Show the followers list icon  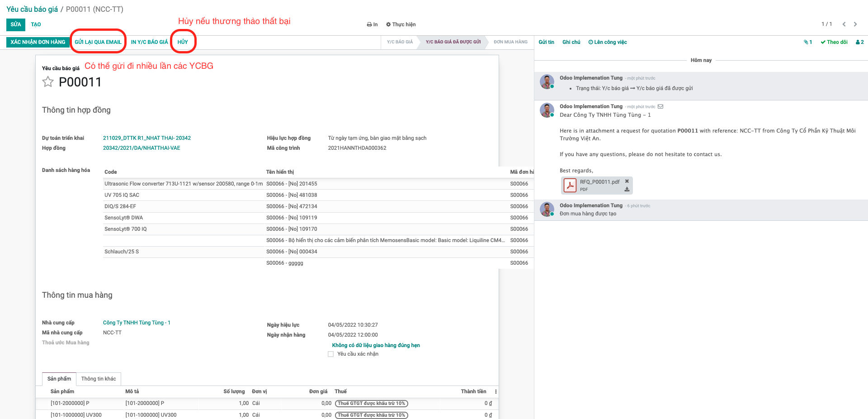[x=859, y=42]
